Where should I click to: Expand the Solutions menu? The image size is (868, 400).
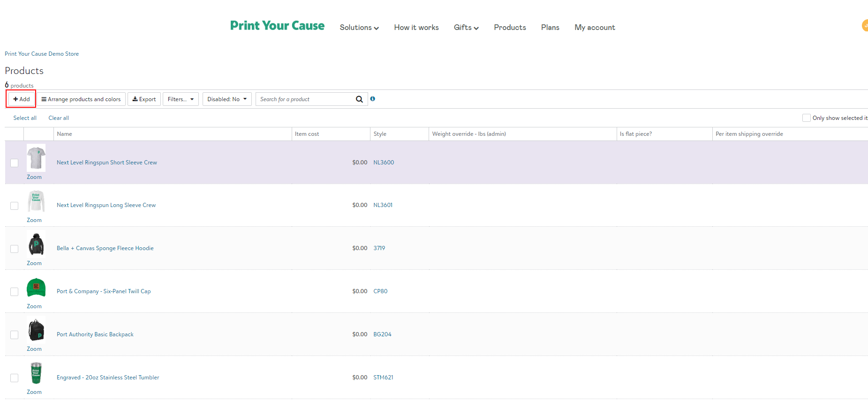point(359,28)
